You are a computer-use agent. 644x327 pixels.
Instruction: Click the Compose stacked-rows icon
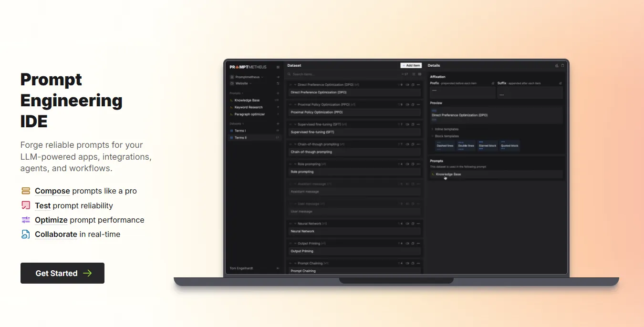click(x=26, y=191)
